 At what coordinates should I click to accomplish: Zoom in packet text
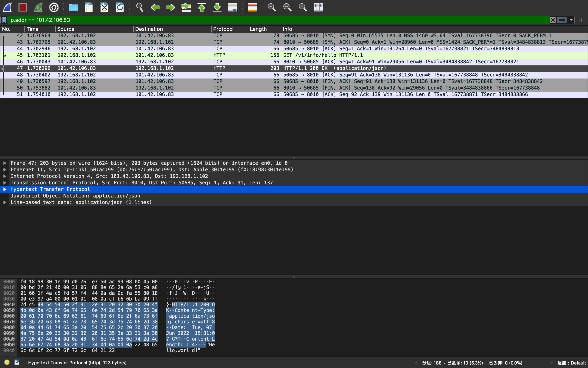click(x=272, y=7)
